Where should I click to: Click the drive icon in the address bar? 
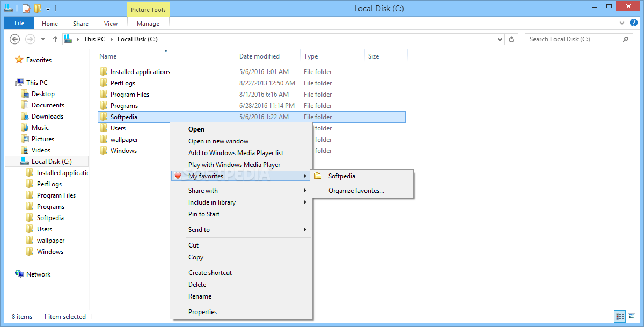(68, 39)
